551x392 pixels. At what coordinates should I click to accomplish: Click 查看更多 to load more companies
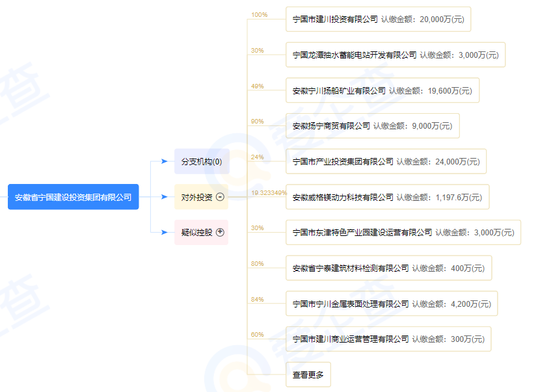pyautogui.click(x=309, y=374)
